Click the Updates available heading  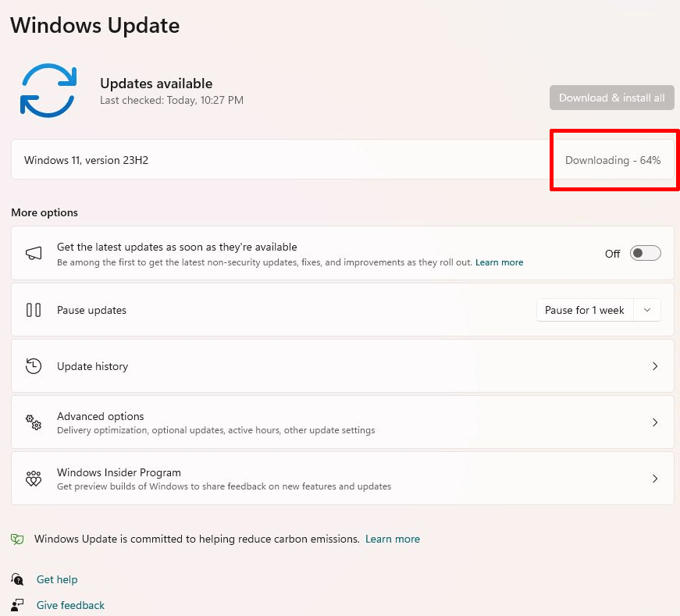coord(156,84)
